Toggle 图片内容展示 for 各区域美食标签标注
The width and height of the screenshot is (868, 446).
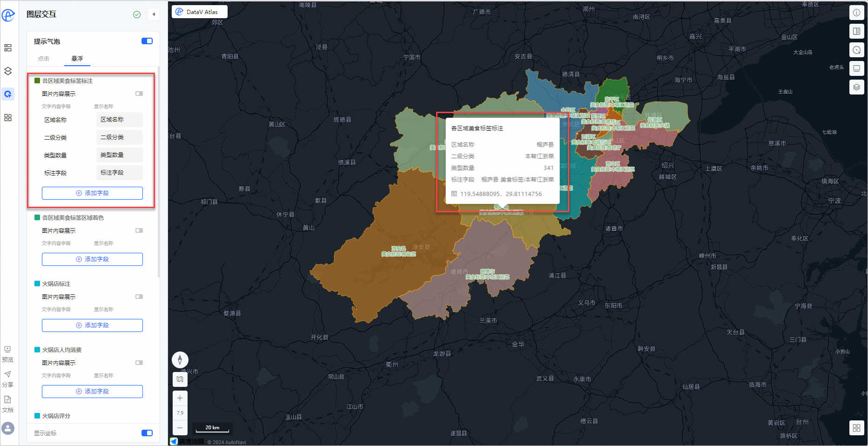point(139,94)
